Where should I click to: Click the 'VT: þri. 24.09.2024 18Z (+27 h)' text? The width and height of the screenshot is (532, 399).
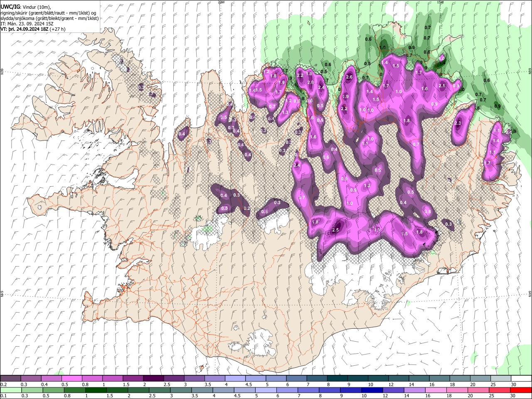33,29
